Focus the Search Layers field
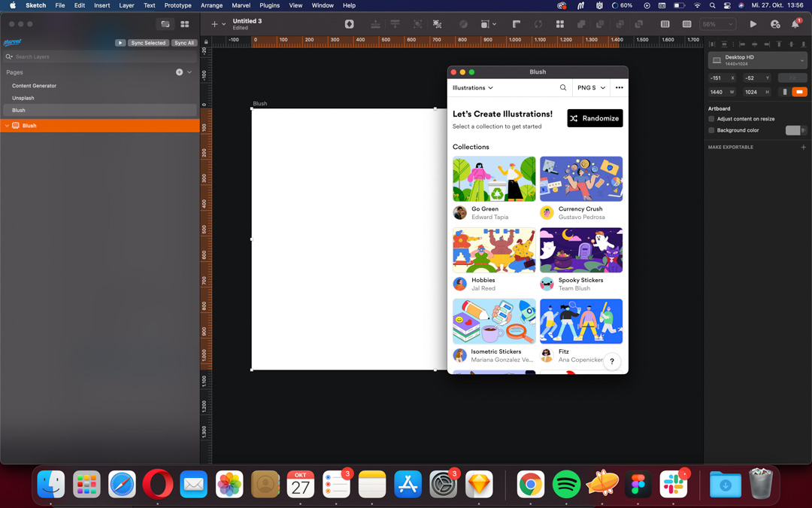Viewport: 812px width, 508px height. click(x=100, y=56)
